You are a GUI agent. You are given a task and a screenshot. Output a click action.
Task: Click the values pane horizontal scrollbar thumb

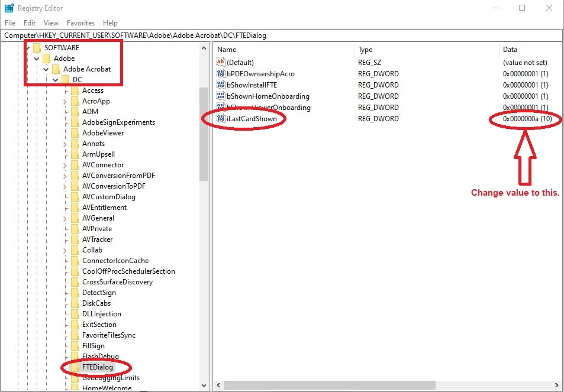[x=329, y=385]
